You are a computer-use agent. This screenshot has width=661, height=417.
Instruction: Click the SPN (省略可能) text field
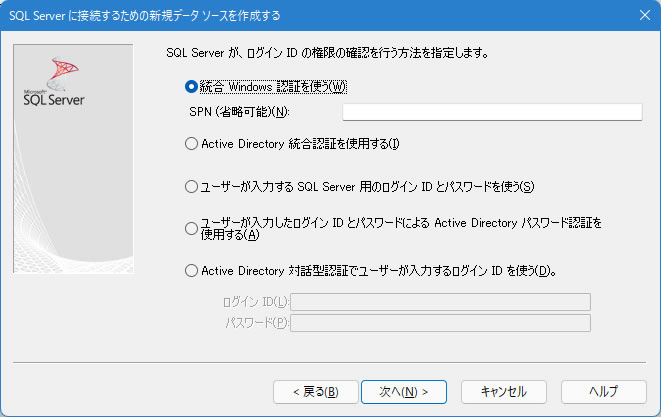point(491,112)
